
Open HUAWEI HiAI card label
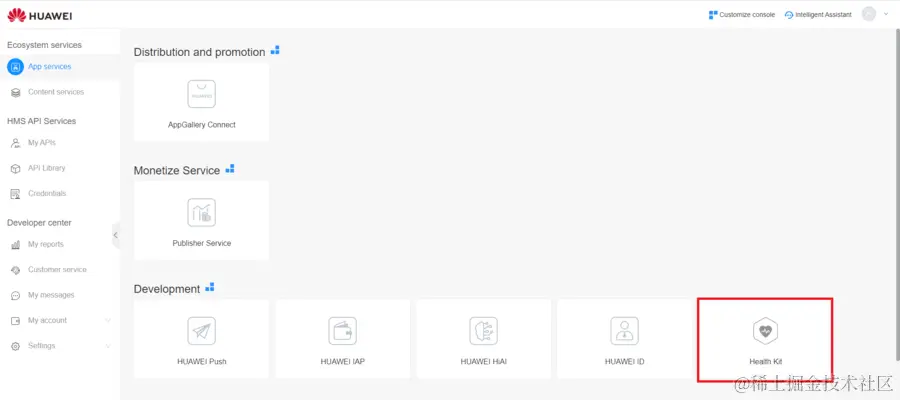(x=483, y=362)
